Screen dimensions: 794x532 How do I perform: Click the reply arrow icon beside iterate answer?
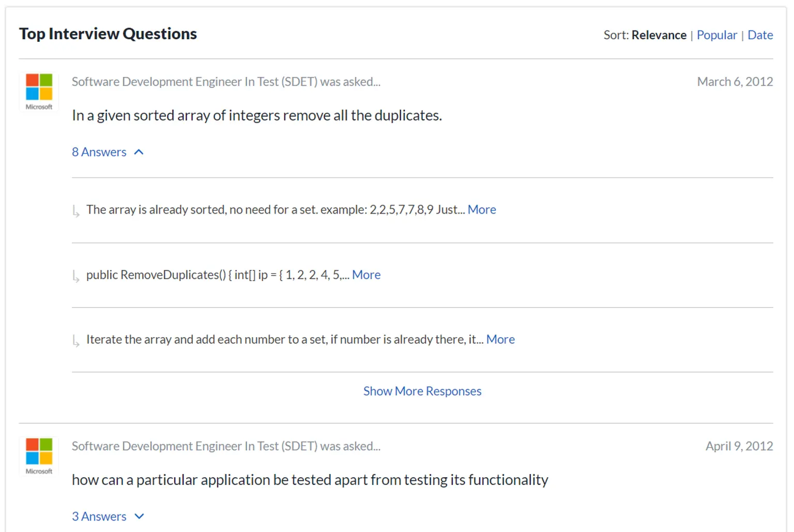tap(76, 341)
